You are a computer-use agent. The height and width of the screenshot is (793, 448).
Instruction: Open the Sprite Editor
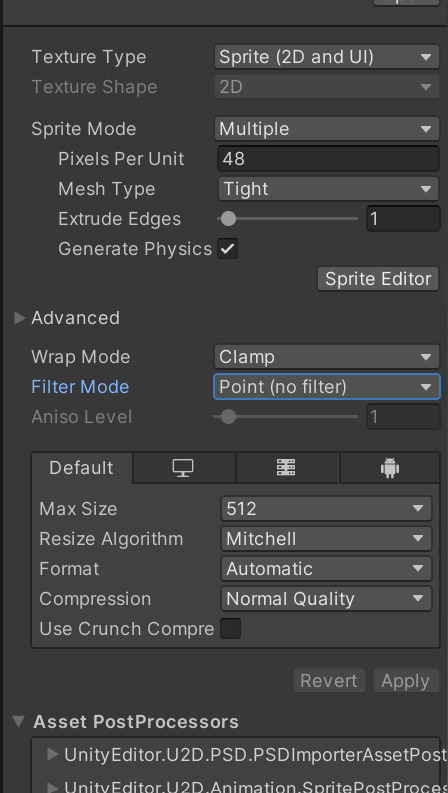378,279
